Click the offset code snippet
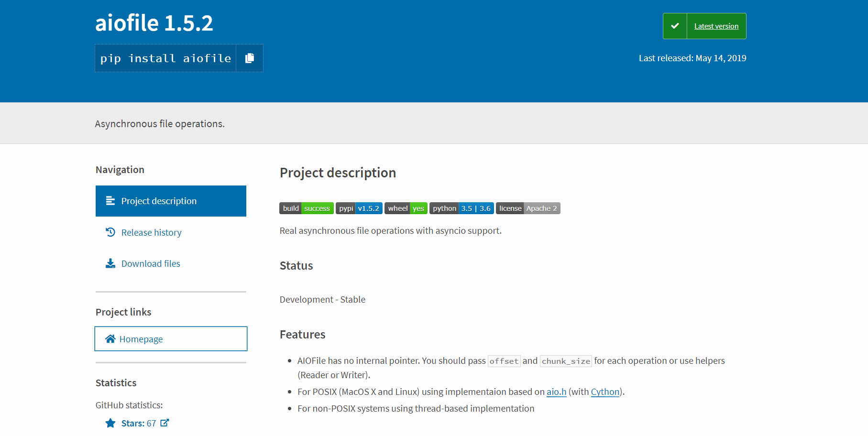Screen dimensions: 868x436 [504, 361]
